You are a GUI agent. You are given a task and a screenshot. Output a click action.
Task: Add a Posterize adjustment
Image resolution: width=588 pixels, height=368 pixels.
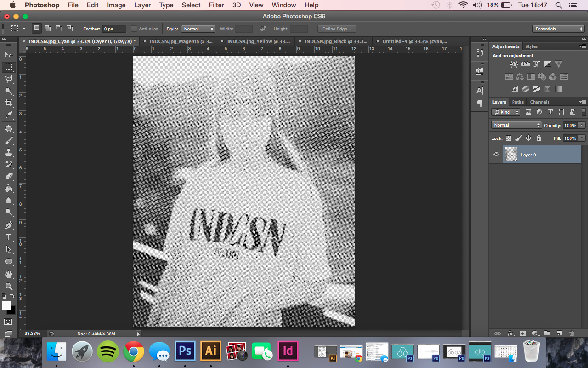point(526,89)
